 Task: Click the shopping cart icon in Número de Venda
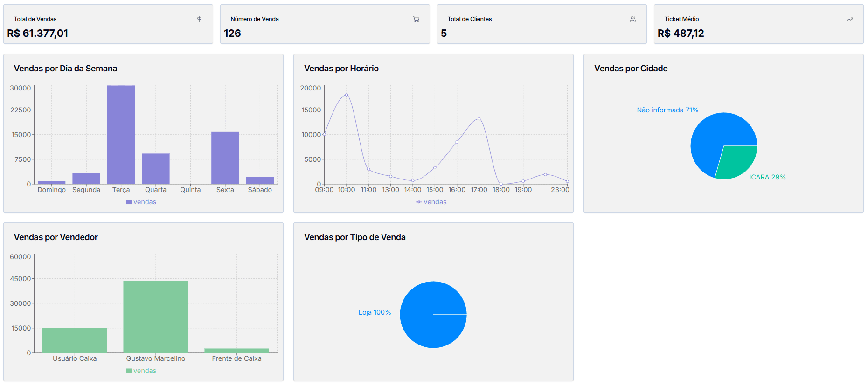[x=416, y=19]
